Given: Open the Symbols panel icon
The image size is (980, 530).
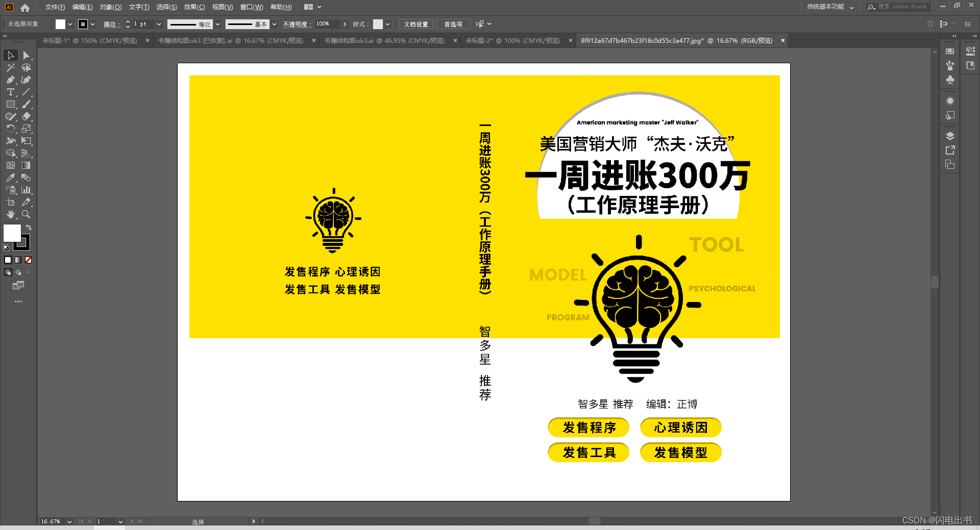Looking at the screenshot, I should 950,80.
